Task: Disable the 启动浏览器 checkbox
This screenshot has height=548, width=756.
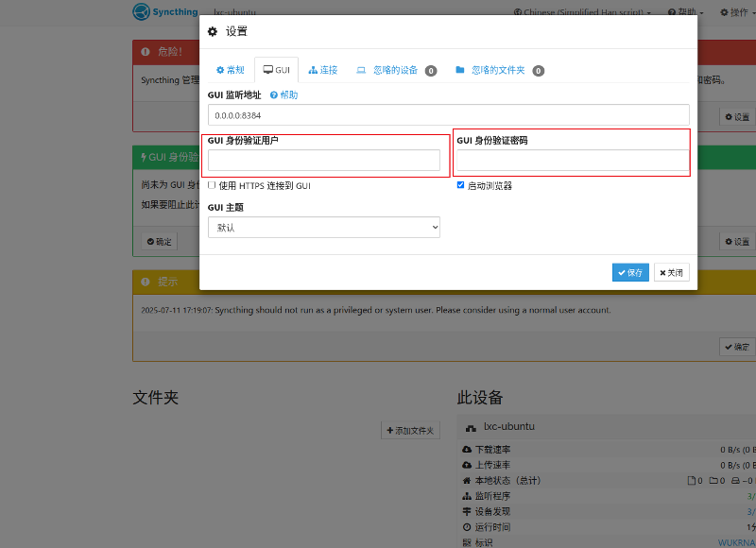Action: coord(461,184)
